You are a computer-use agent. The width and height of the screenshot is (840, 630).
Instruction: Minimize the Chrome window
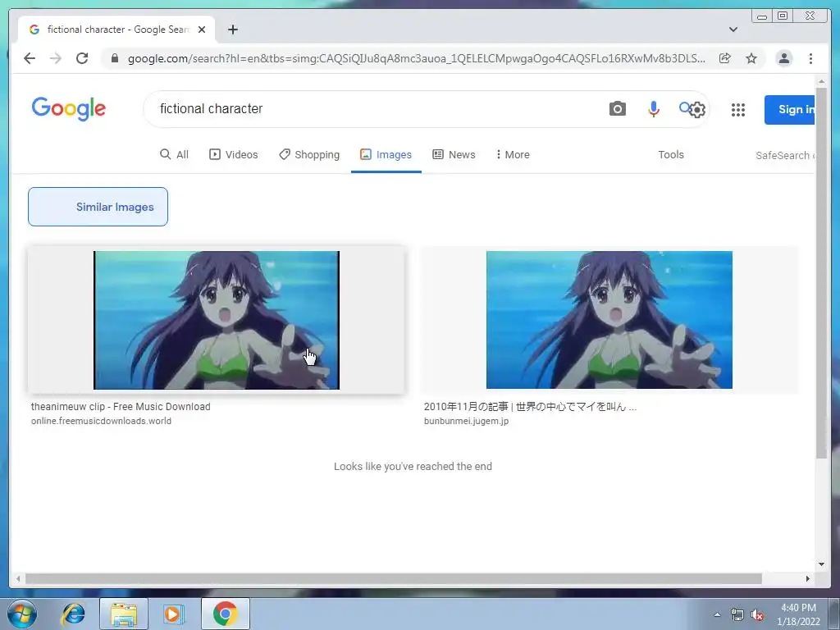[x=761, y=16]
